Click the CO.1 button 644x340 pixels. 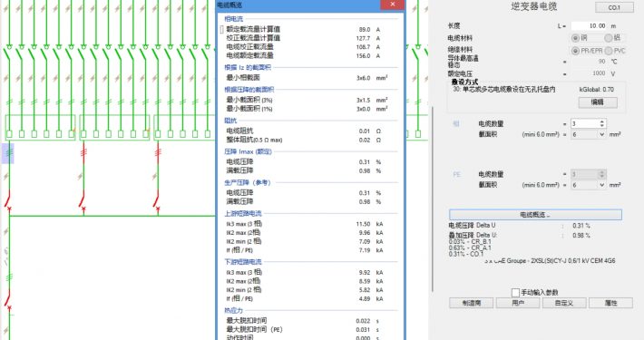(614, 7)
